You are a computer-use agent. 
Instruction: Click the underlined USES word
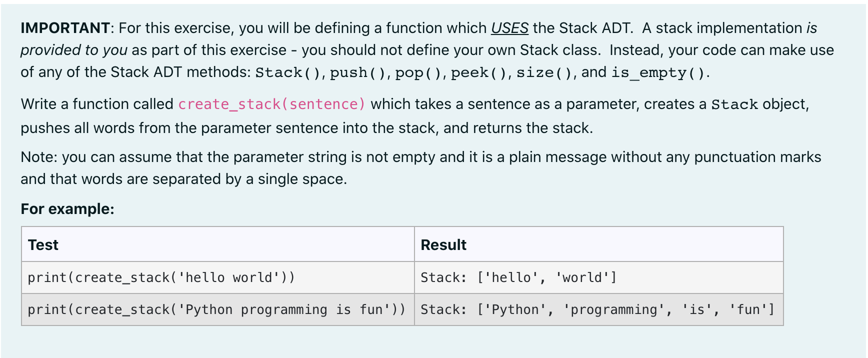click(509, 28)
